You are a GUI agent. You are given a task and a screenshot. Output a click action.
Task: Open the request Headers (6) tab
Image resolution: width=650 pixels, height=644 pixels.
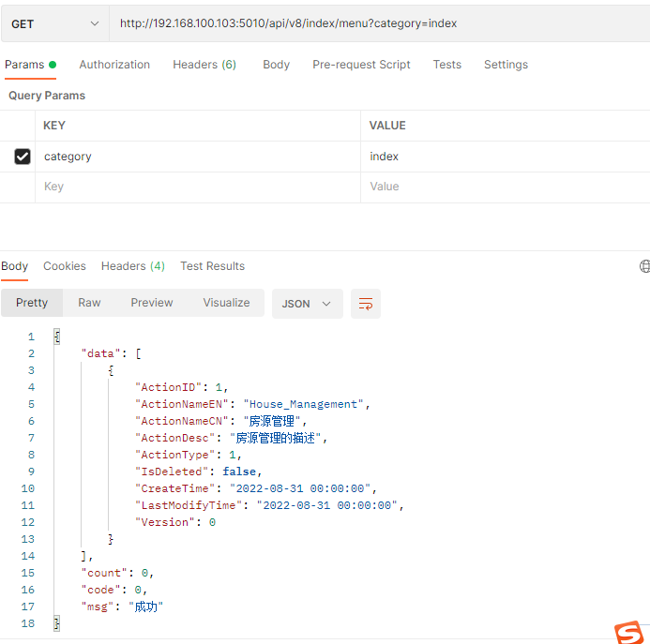(x=204, y=65)
